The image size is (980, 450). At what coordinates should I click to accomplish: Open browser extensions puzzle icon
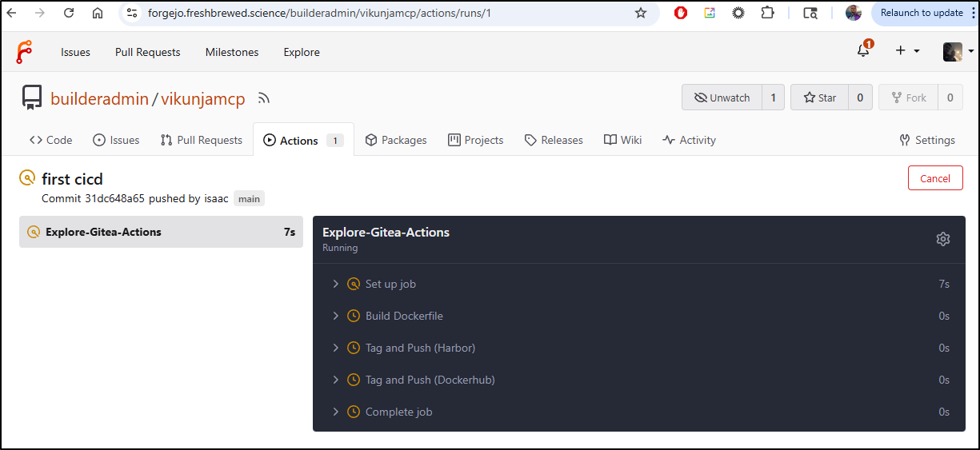click(767, 13)
